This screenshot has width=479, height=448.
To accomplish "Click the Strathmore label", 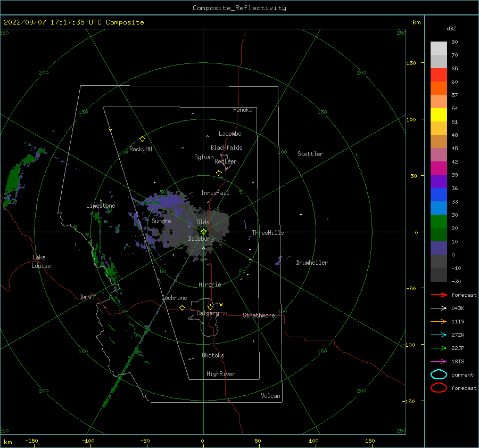I will tap(259, 315).
